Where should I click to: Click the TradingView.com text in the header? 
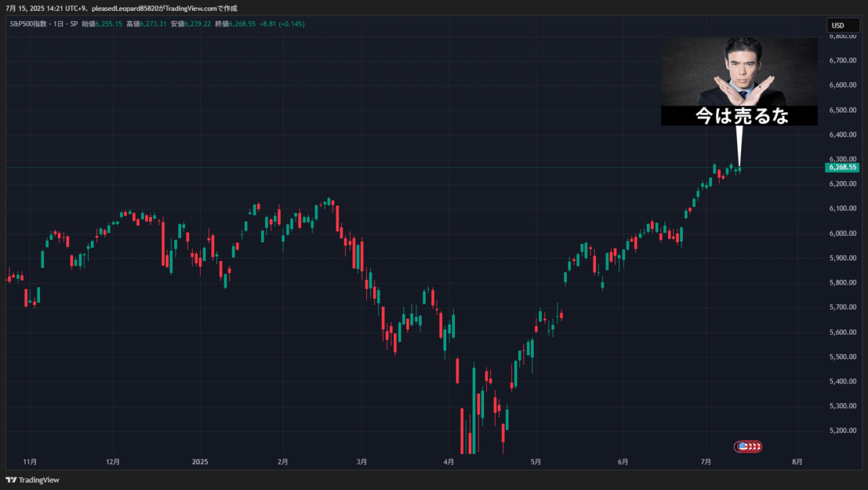(x=191, y=8)
